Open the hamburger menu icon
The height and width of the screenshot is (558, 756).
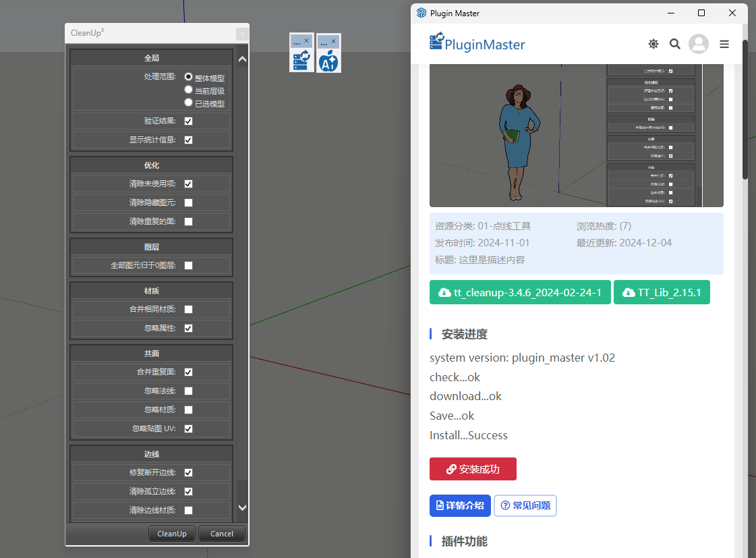tap(724, 44)
